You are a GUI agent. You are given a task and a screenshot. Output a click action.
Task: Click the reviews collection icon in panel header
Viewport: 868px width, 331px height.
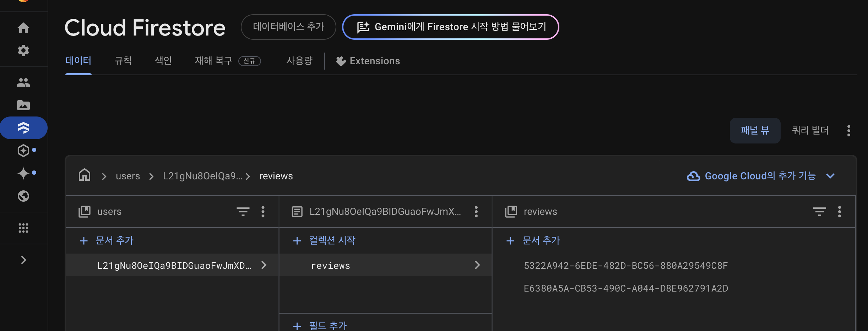tap(511, 212)
